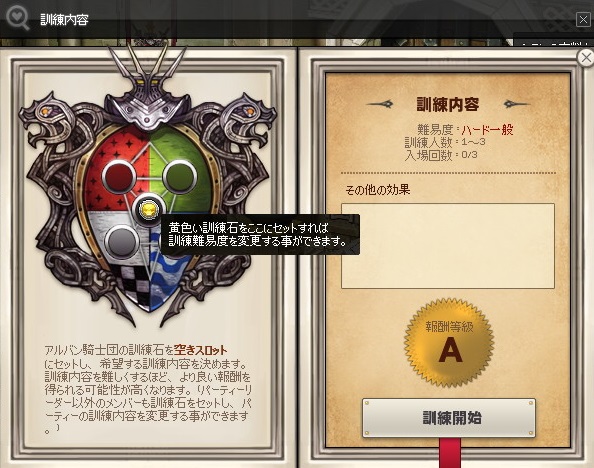Select the silver gray training stone slot
Image resolution: width=594 pixels, height=468 pixels.
coord(122,241)
